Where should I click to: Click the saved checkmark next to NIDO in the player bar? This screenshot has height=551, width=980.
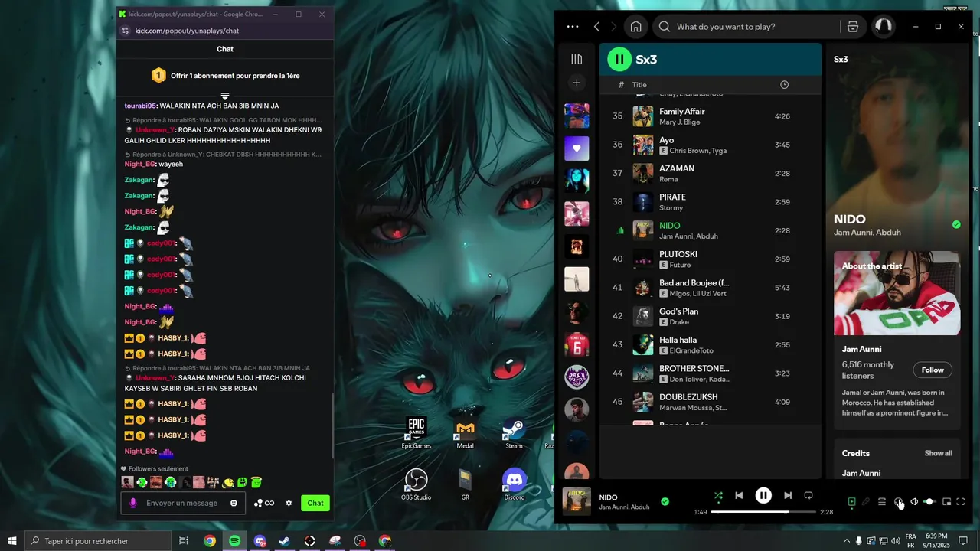coord(665,501)
